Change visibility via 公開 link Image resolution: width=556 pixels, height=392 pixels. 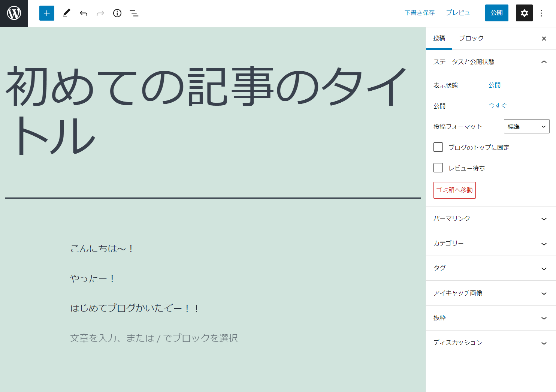tap(495, 85)
